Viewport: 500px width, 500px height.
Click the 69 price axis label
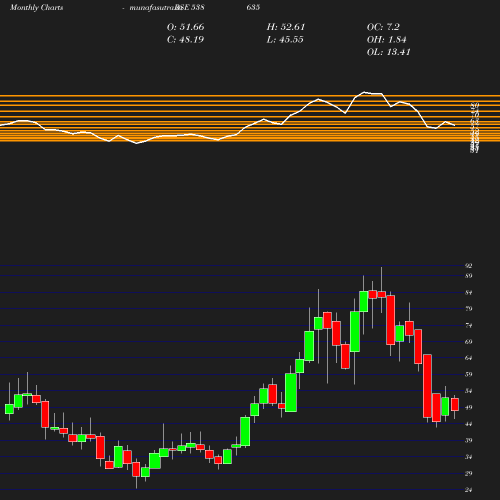pyautogui.click(x=469, y=342)
